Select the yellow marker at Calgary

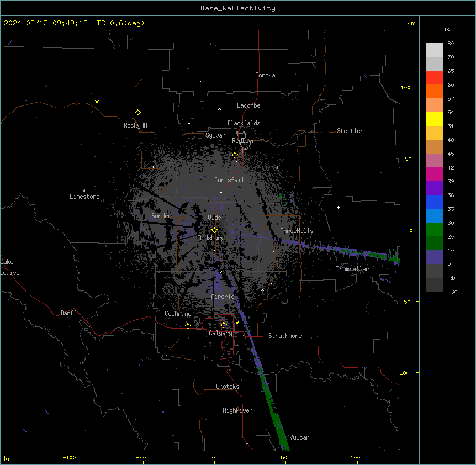[x=224, y=325]
